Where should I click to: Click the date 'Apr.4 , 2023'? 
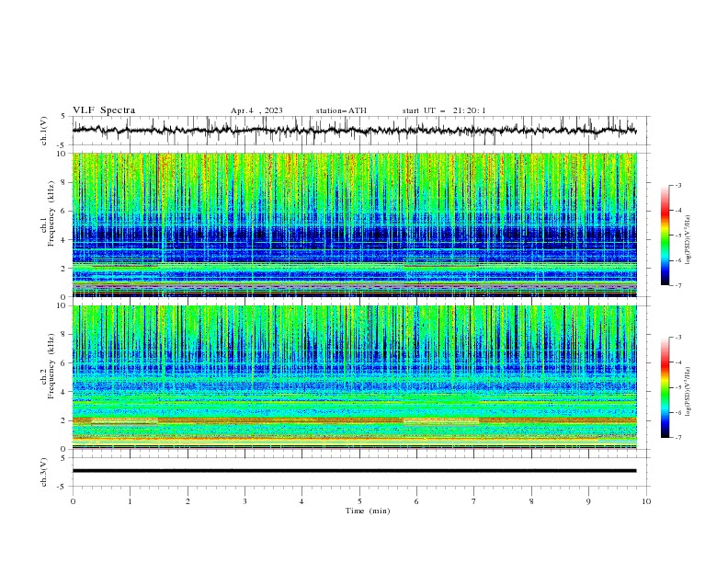point(256,110)
